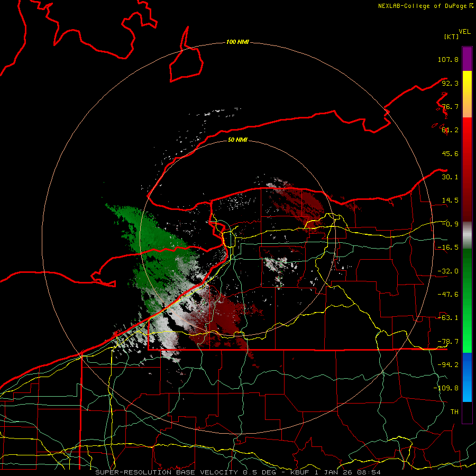
Task: Click the blue segment of the velocity scale
Action: click(x=467, y=377)
